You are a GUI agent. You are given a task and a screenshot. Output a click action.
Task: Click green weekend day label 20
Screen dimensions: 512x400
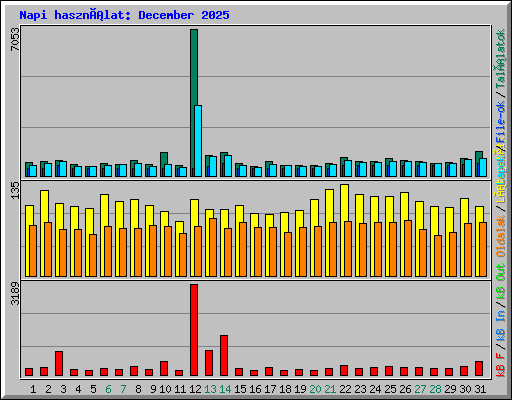point(315,389)
